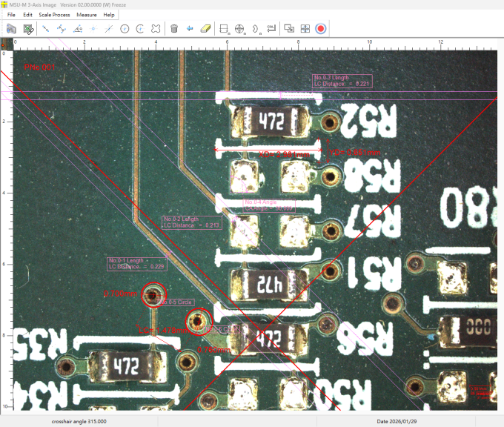Toggle the horizontal reference line tool
This screenshot has height=427, width=504.
coord(224,29)
